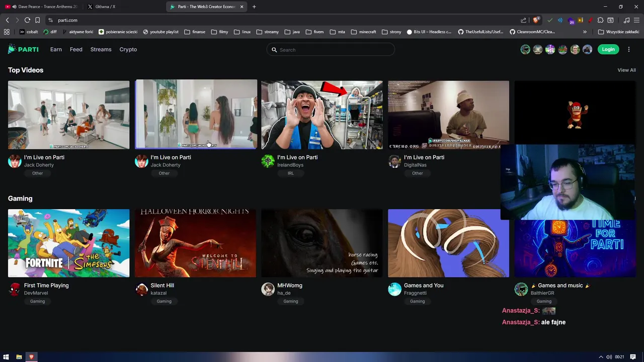Click the red marker extension icon
Viewport: 644px width, 362px height.
[x=590, y=20]
